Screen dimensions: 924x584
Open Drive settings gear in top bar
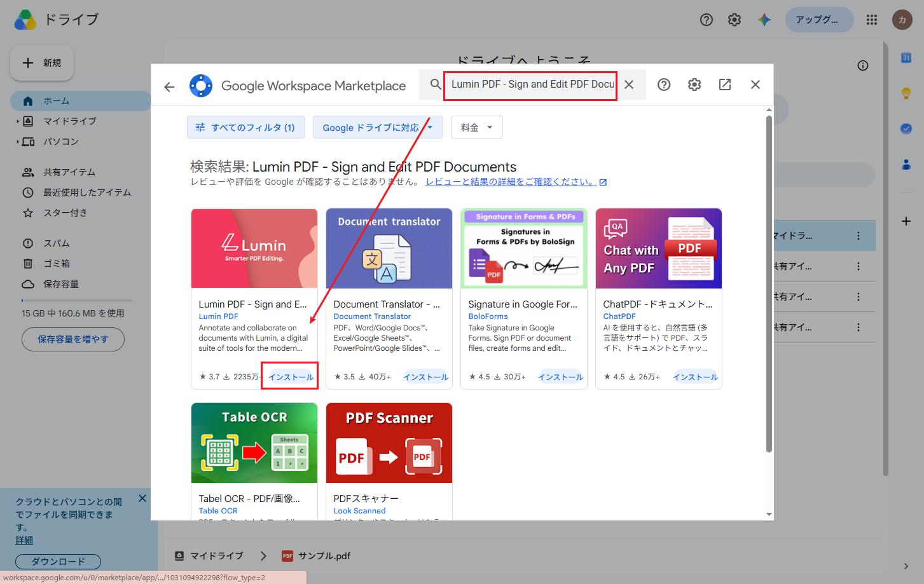(734, 20)
